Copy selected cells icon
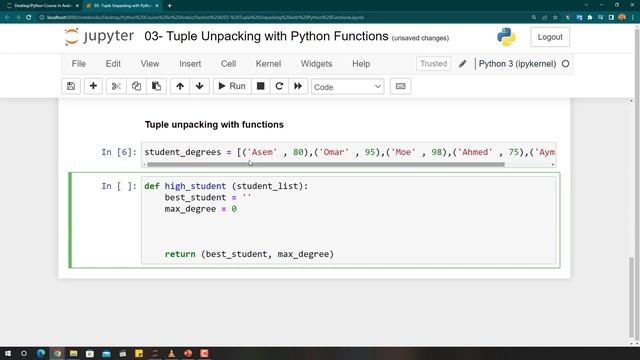 coord(136,86)
